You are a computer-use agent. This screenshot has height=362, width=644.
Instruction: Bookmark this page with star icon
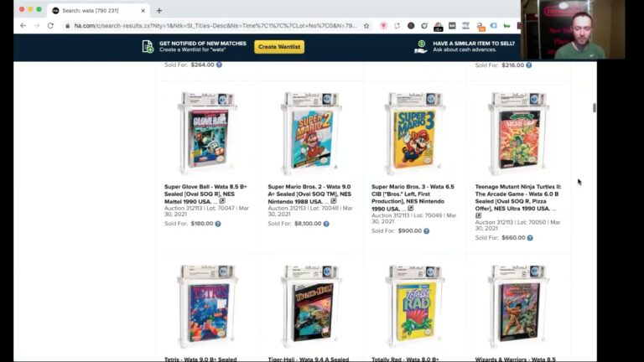click(x=366, y=26)
